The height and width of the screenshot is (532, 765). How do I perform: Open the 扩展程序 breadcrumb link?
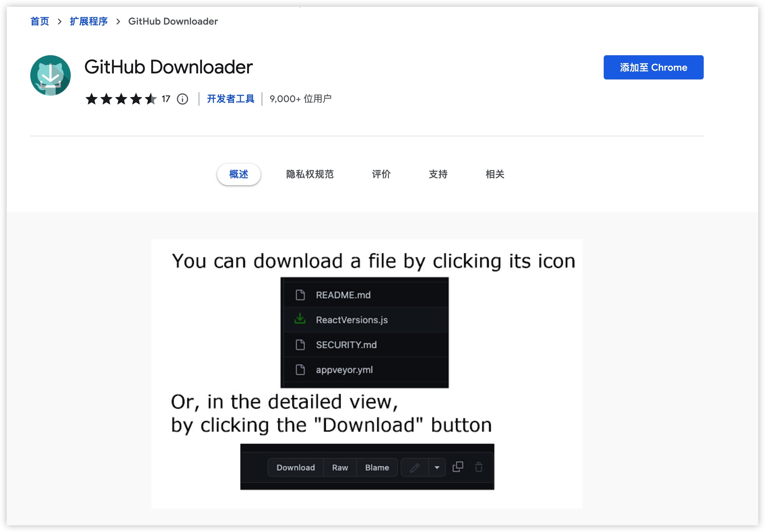click(89, 22)
